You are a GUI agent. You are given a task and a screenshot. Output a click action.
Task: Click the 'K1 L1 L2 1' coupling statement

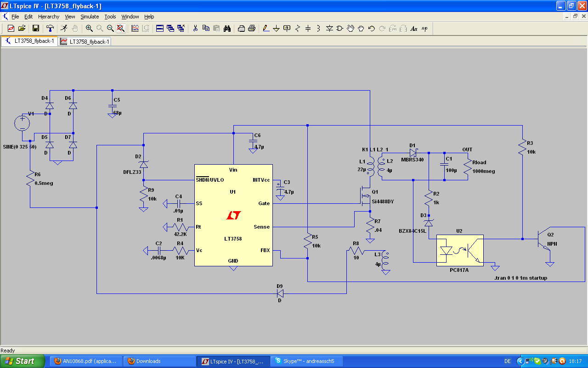coord(375,150)
